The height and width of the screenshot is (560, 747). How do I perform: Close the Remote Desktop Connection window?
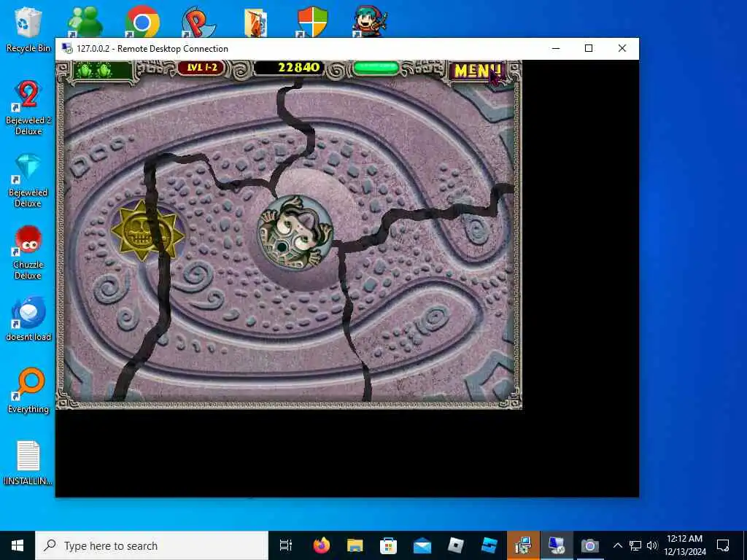point(622,49)
